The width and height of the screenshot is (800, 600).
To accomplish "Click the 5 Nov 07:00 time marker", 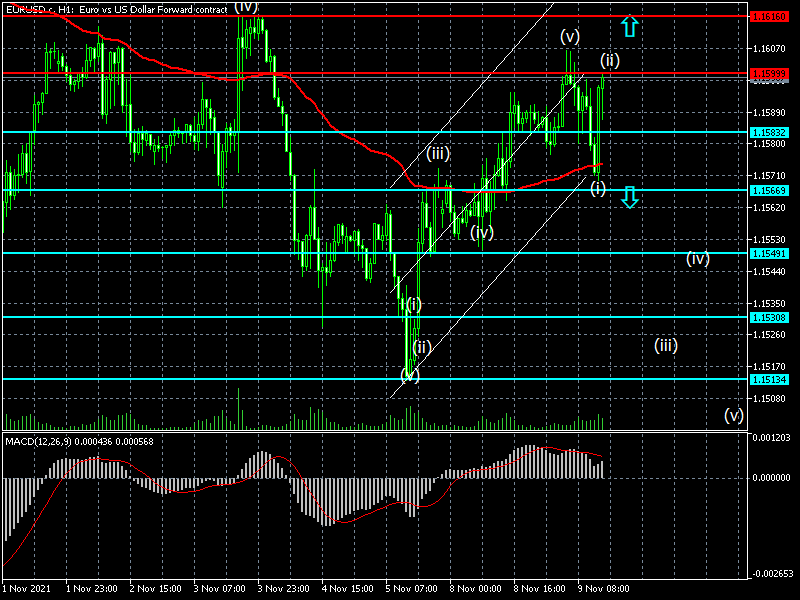I will [412, 588].
